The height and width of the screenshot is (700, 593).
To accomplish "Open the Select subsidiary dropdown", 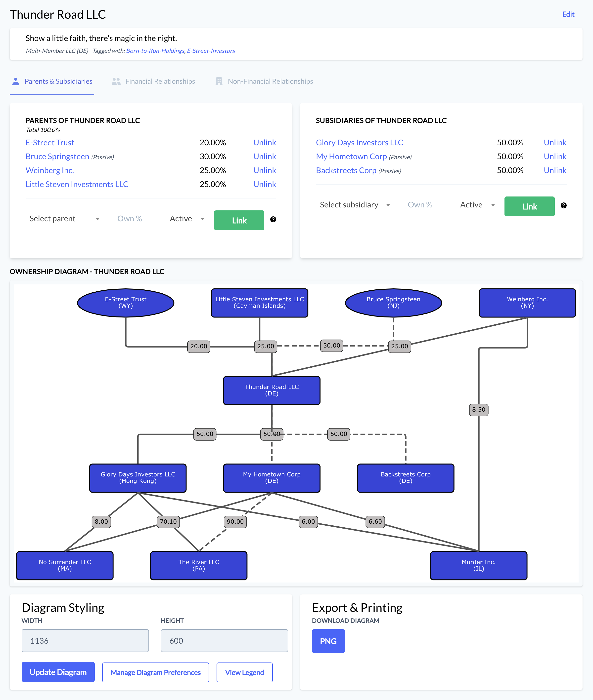I will [354, 205].
